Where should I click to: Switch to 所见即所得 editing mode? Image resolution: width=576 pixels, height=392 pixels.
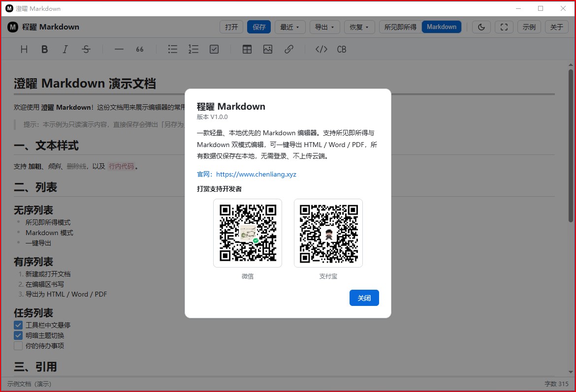400,27
